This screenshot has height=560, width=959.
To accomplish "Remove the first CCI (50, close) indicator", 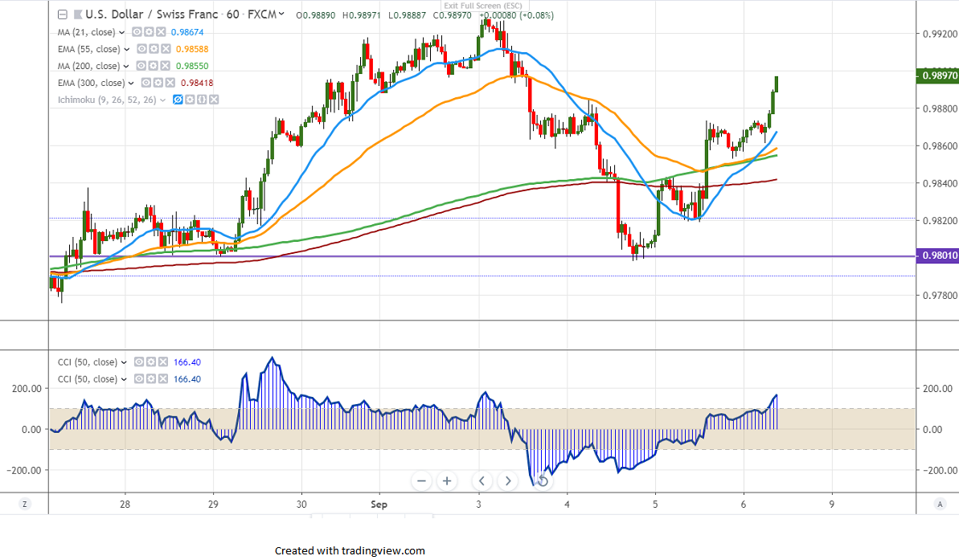I will point(162,362).
